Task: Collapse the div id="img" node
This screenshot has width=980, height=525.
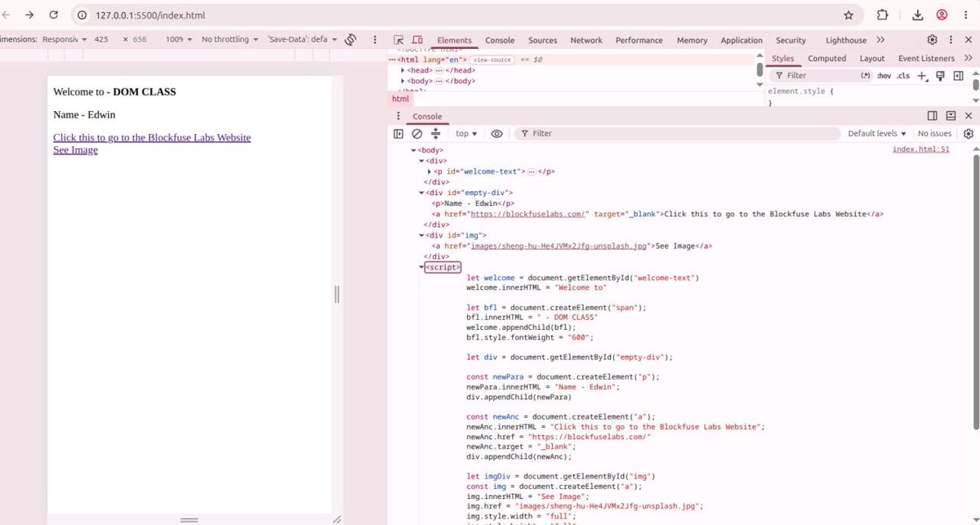Action: [x=421, y=235]
